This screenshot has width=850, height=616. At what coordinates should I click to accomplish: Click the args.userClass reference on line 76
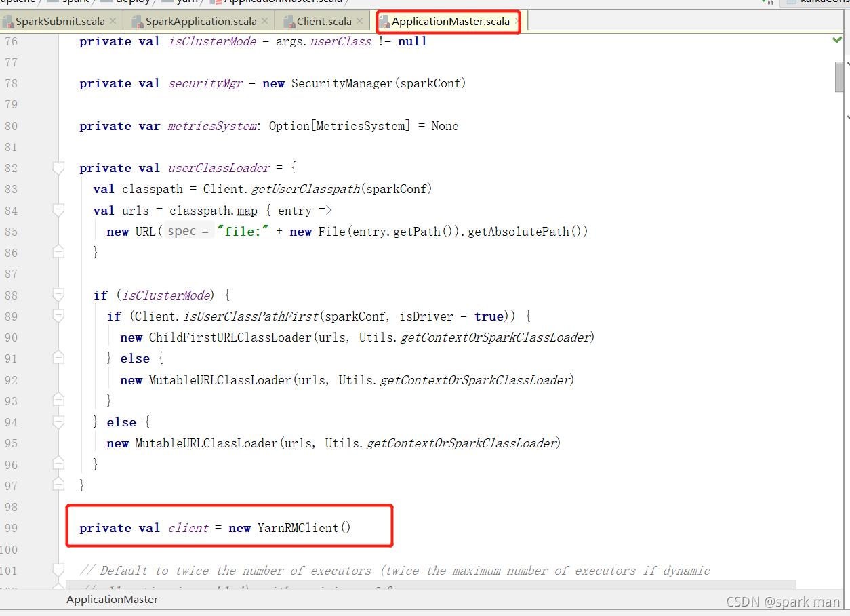coord(323,41)
